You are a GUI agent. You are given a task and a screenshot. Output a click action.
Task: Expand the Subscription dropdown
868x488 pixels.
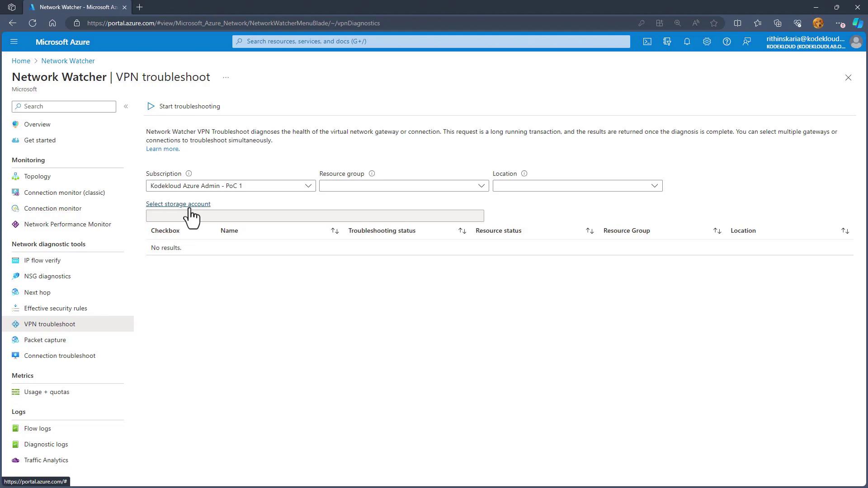click(231, 186)
